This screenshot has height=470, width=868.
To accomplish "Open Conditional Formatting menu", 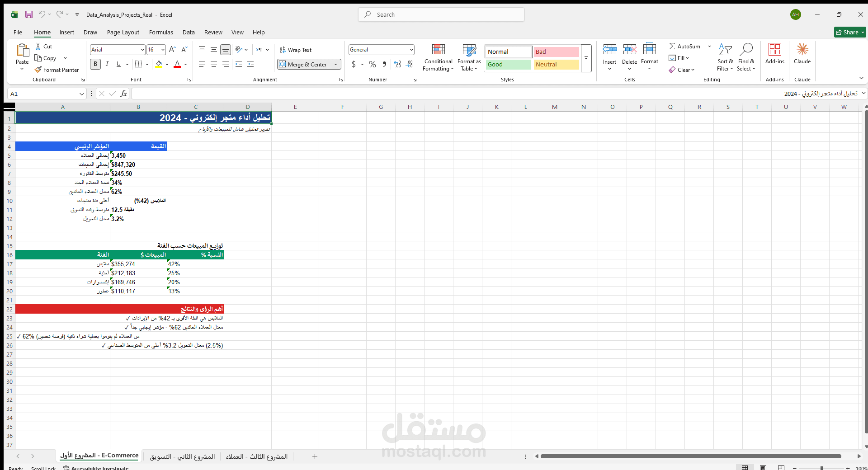I will (x=438, y=57).
